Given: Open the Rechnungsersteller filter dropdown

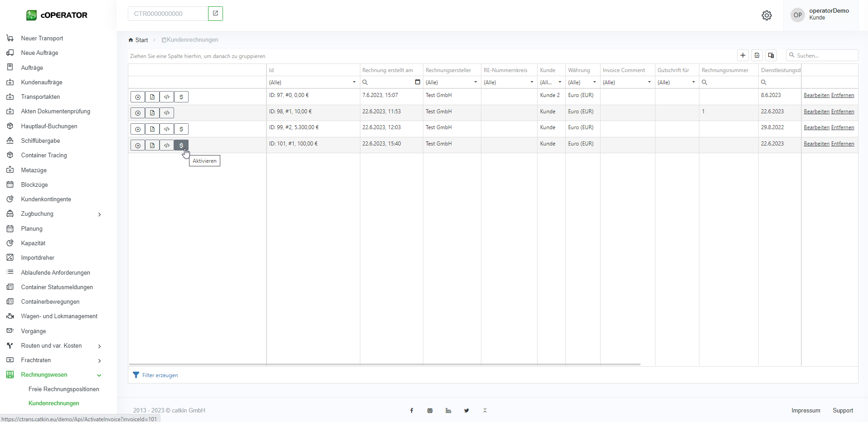Looking at the screenshot, I should pos(475,82).
